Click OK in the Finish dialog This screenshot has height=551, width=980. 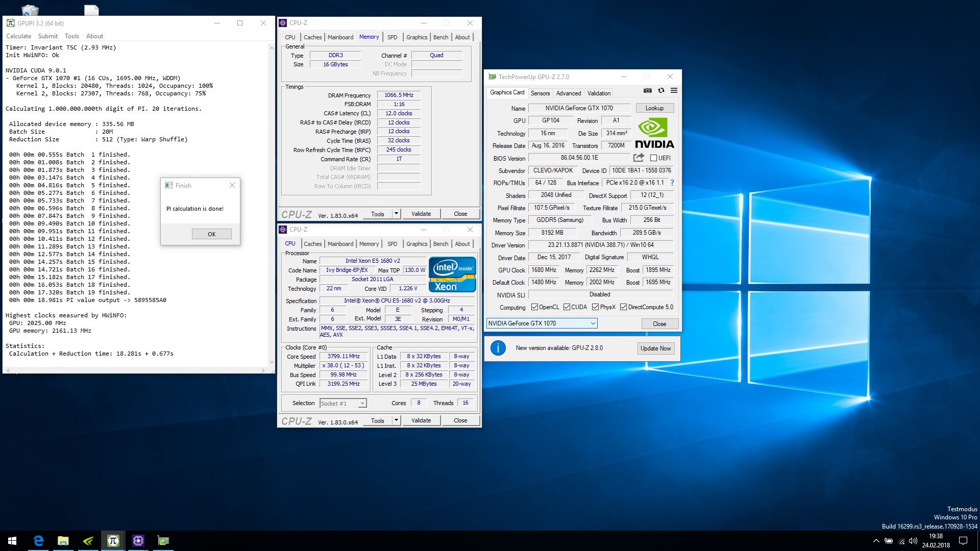point(212,234)
